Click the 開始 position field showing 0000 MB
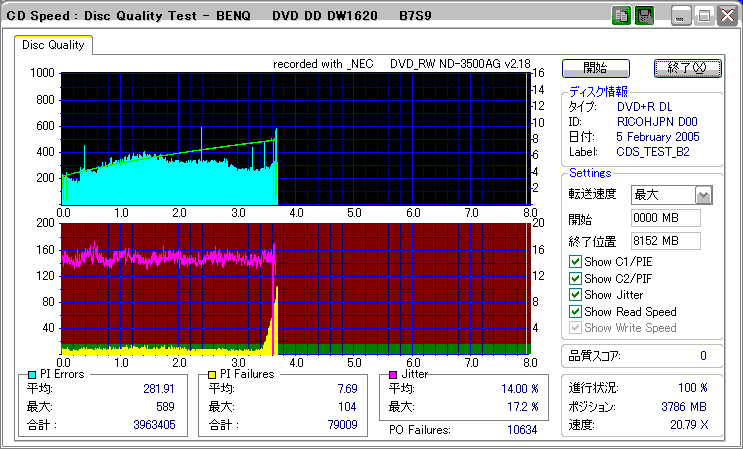 [666, 218]
